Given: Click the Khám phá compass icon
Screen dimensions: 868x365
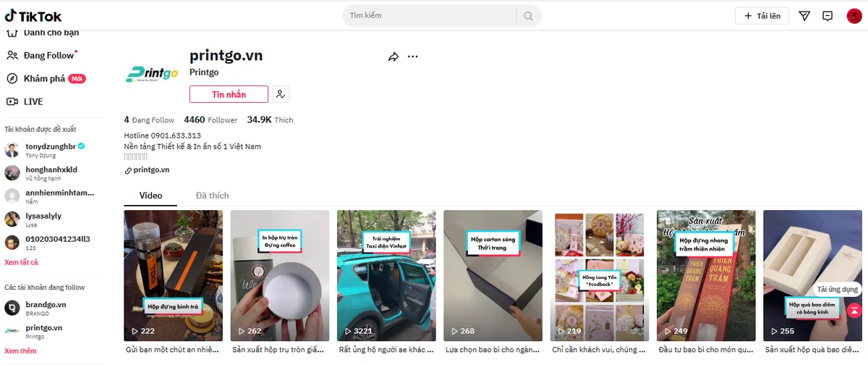Looking at the screenshot, I should [12, 78].
